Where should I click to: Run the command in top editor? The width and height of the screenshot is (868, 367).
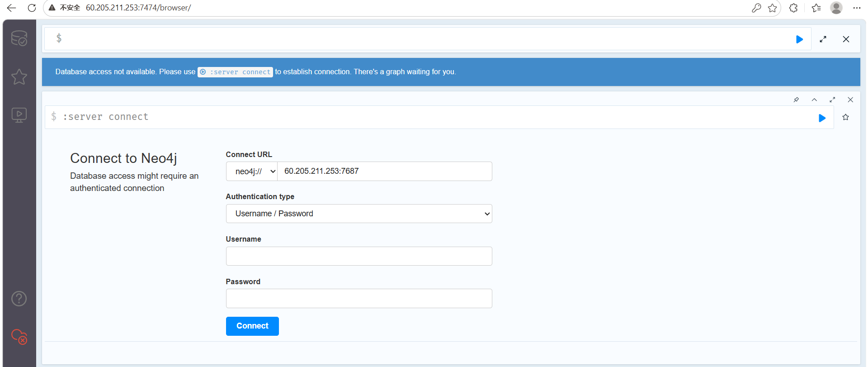[x=799, y=39]
